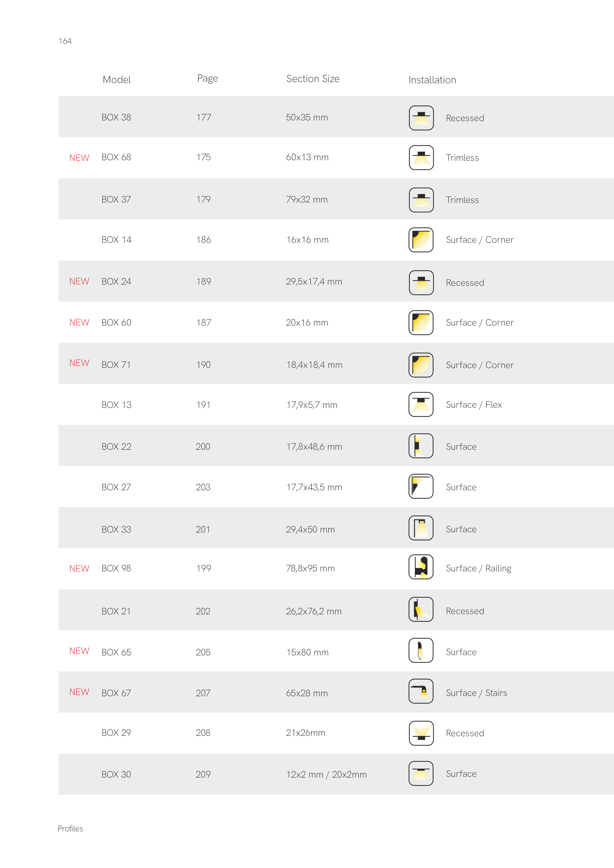Click the BOX 98 railing profile icon

coord(421,567)
